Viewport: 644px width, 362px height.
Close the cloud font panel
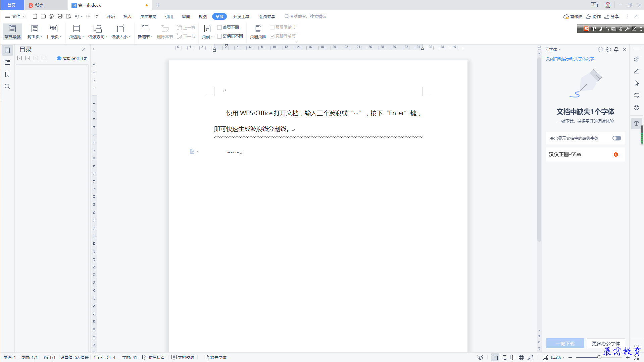click(625, 49)
